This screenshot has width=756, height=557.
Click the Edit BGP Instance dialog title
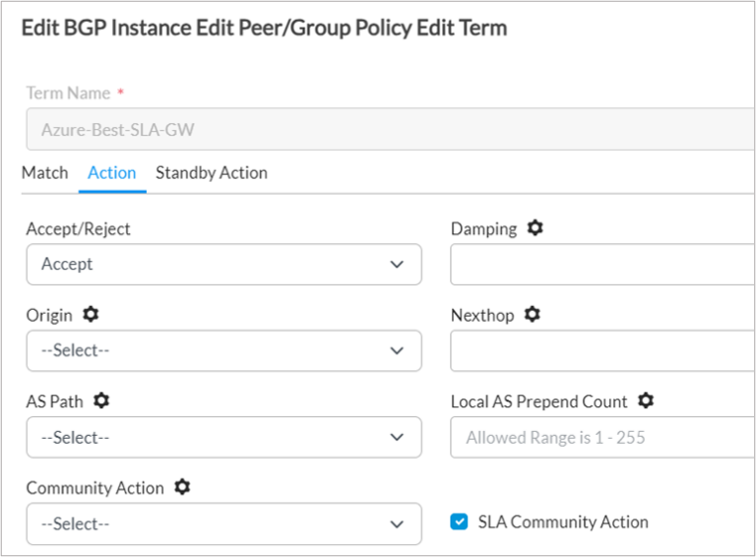(264, 29)
